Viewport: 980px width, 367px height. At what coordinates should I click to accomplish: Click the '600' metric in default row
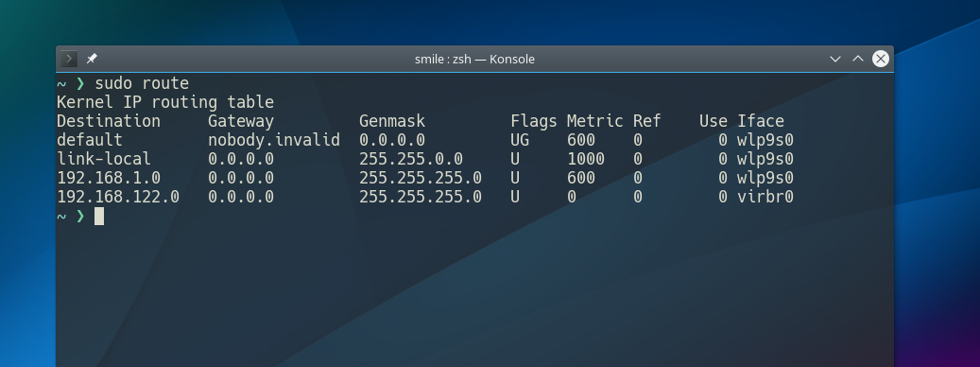[x=581, y=140]
